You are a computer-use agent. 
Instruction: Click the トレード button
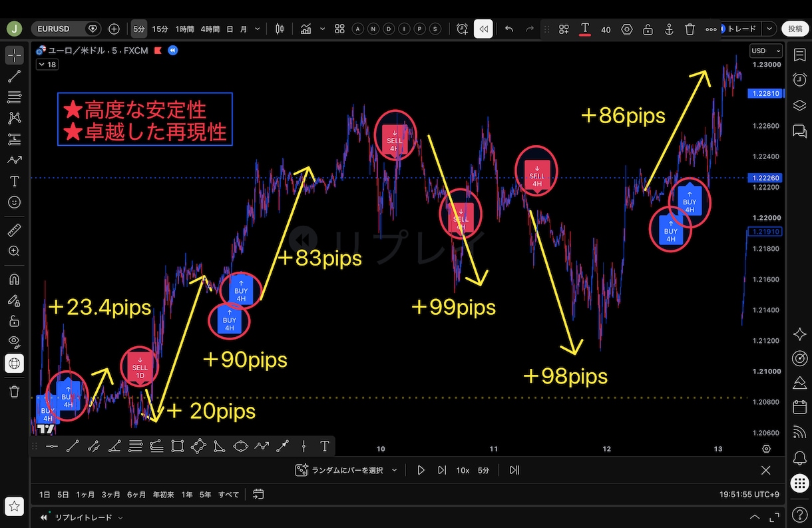coord(741,29)
